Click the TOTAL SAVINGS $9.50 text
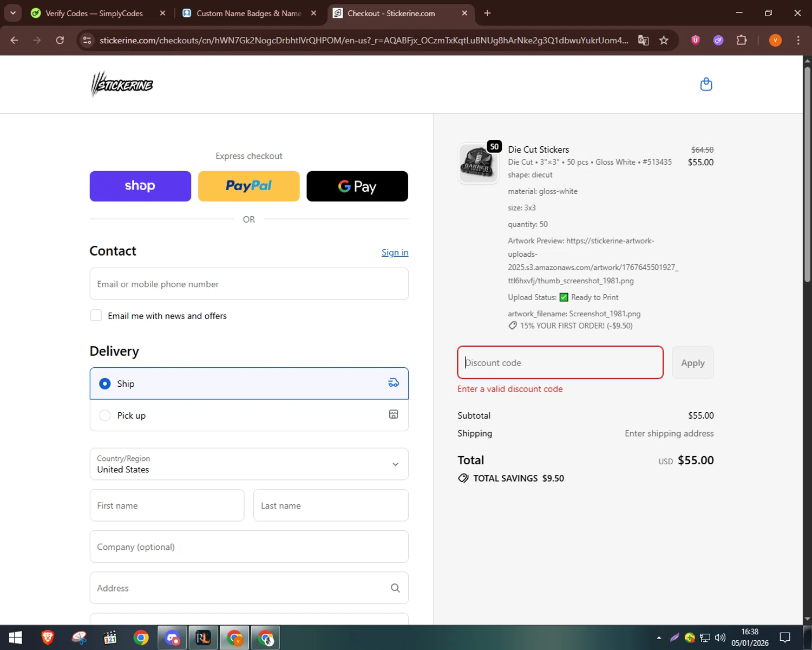Screen dimensions: 812x650 tap(519, 478)
